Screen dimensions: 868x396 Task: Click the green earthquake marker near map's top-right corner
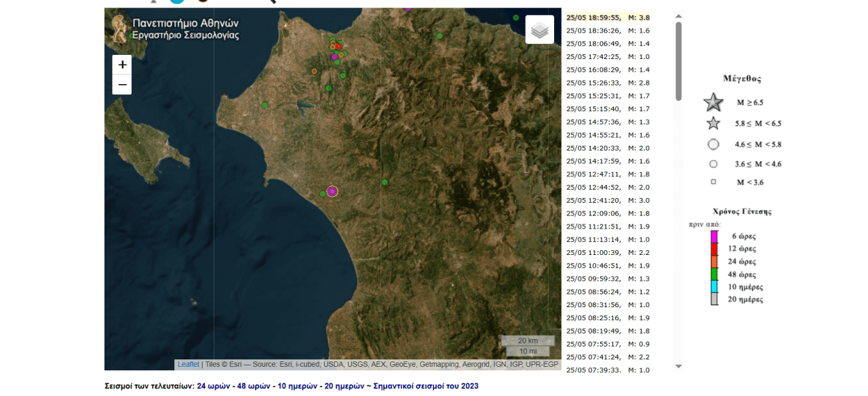(516, 18)
